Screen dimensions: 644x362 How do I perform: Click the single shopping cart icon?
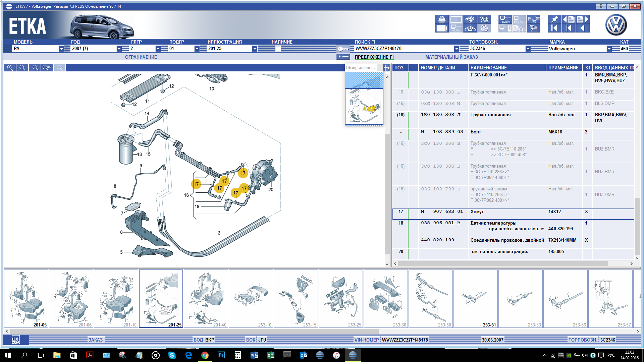533,28
